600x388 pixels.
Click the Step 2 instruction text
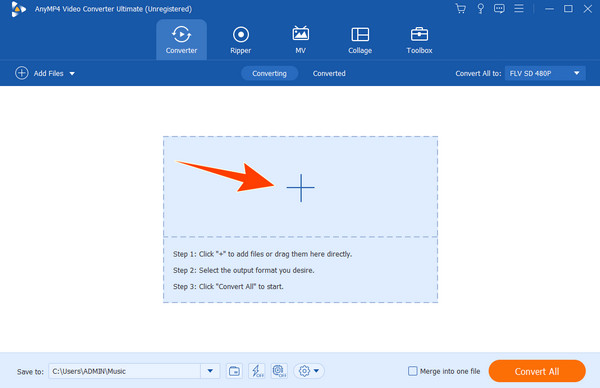click(243, 270)
